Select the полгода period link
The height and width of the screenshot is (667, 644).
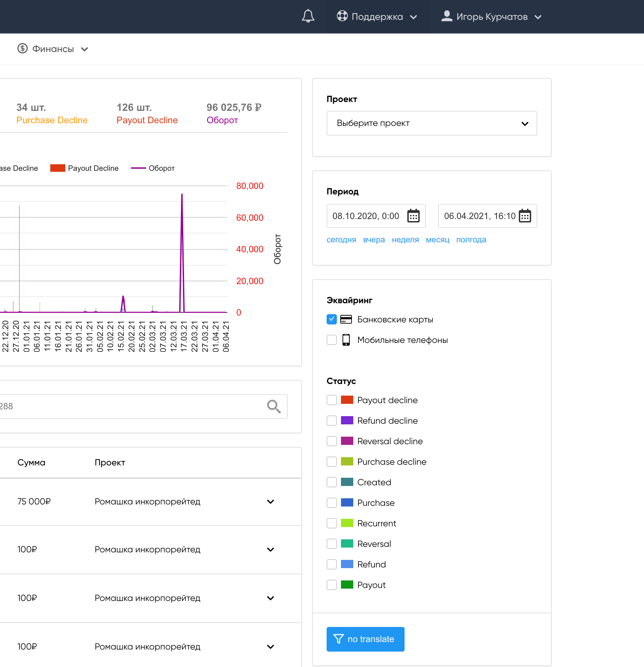tap(471, 240)
